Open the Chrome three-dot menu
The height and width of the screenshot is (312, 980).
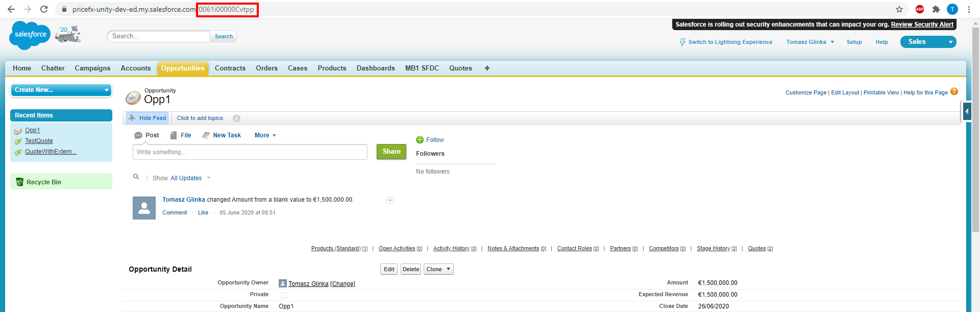(969, 9)
